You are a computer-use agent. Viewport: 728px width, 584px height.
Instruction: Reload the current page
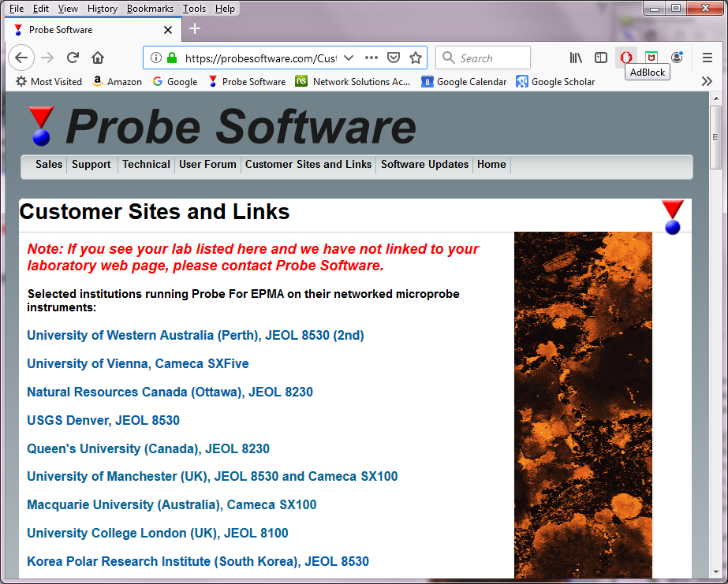[x=73, y=58]
